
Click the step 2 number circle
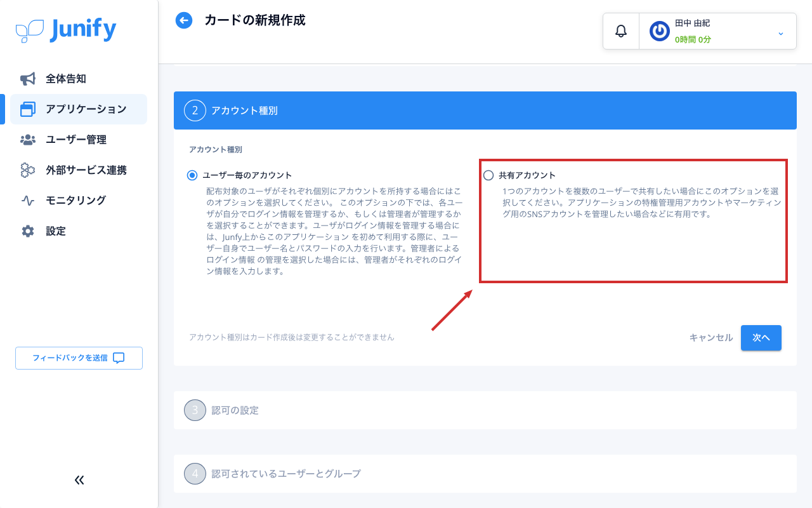tap(195, 110)
